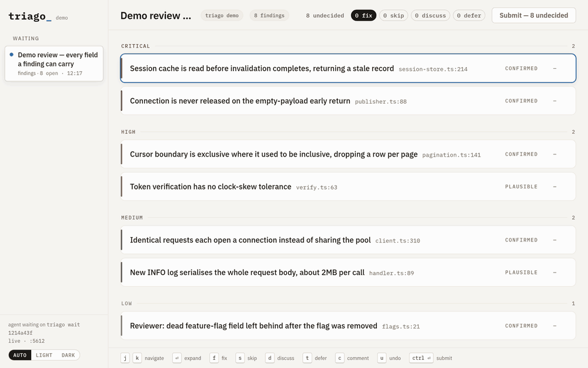Image resolution: width=588 pixels, height=368 pixels.
Task: Open decision dash on verify.ts:63 row
Action: [554, 186]
